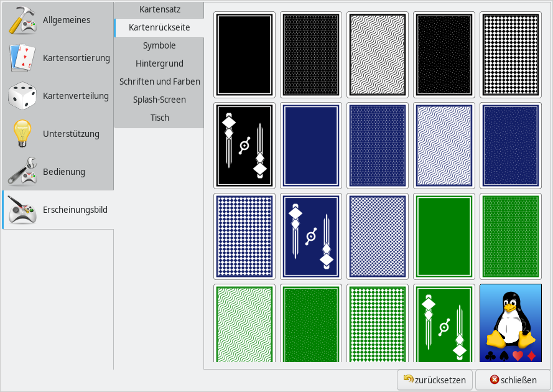The width and height of the screenshot is (553, 392).
Task: Click the dice icon for Kartenverteilung
Action: [23, 96]
